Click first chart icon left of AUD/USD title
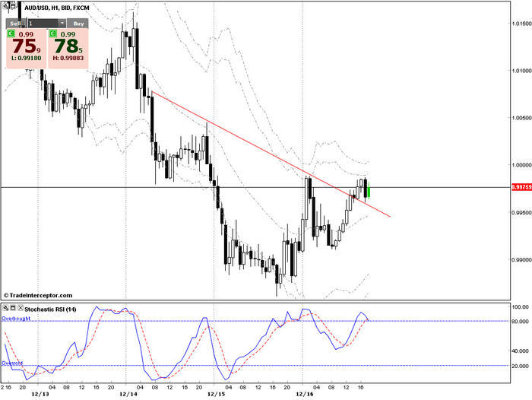This screenshot has width=532, height=400. point(6,5)
